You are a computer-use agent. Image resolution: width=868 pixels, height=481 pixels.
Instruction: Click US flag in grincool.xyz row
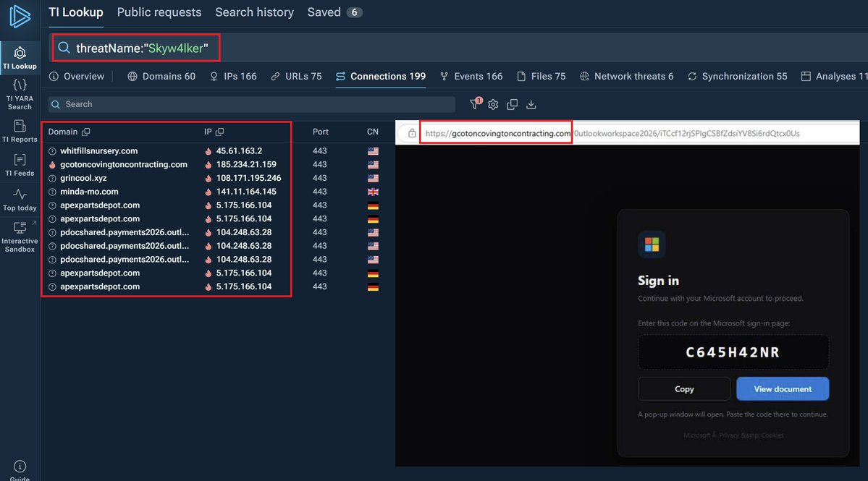(373, 178)
